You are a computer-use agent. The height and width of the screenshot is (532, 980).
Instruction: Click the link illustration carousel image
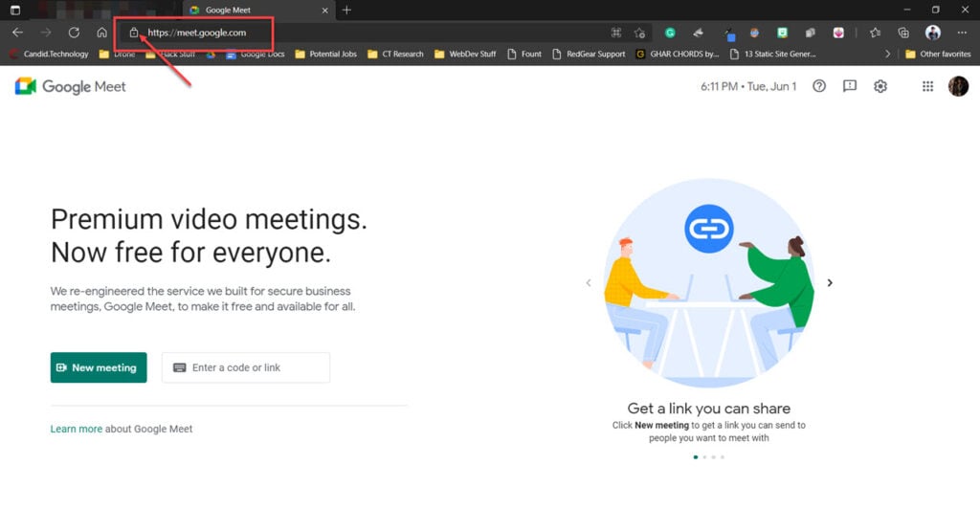click(709, 283)
